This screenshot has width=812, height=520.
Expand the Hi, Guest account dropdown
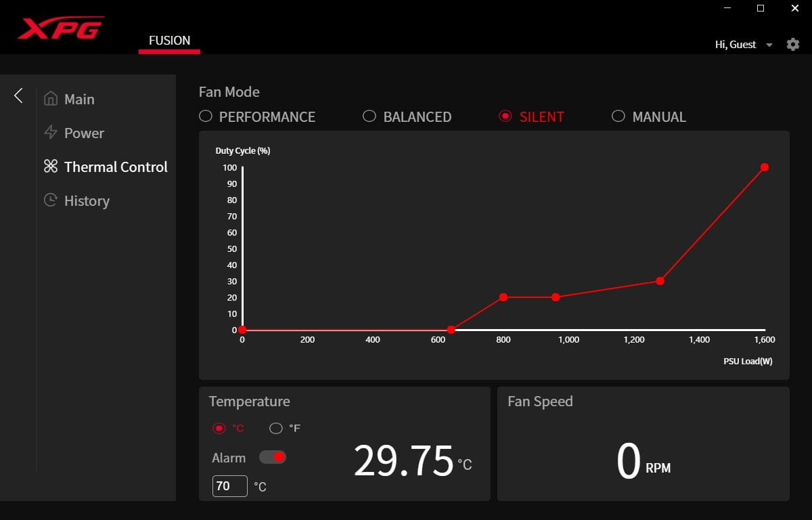(x=744, y=45)
